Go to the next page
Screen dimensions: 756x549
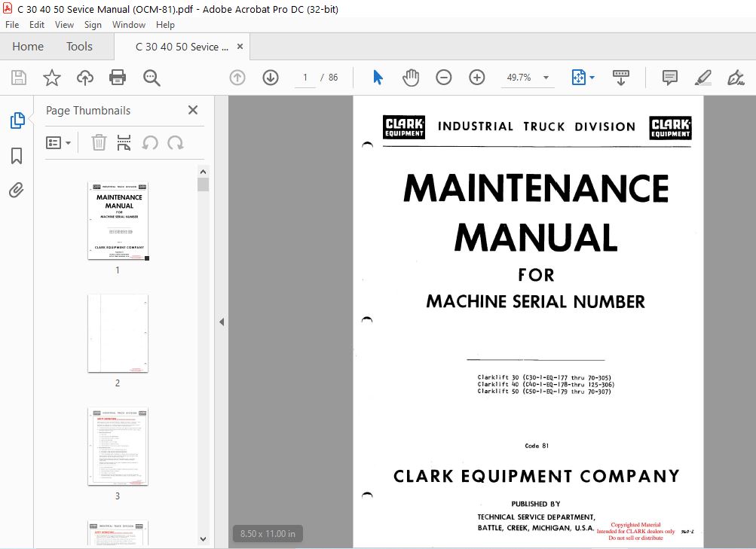point(271,78)
